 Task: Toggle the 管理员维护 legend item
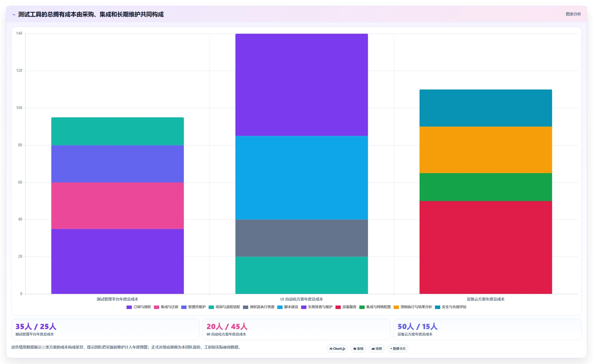(193, 307)
